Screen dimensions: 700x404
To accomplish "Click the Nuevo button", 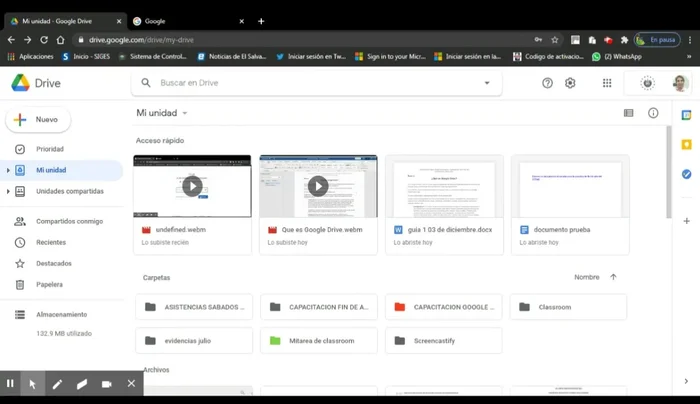I will (x=38, y=119).
